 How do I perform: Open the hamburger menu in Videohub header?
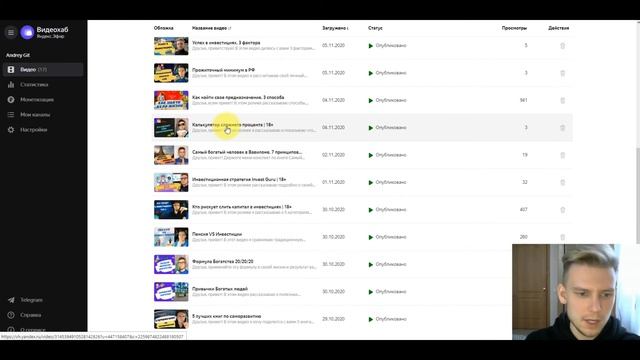(11, 32)
